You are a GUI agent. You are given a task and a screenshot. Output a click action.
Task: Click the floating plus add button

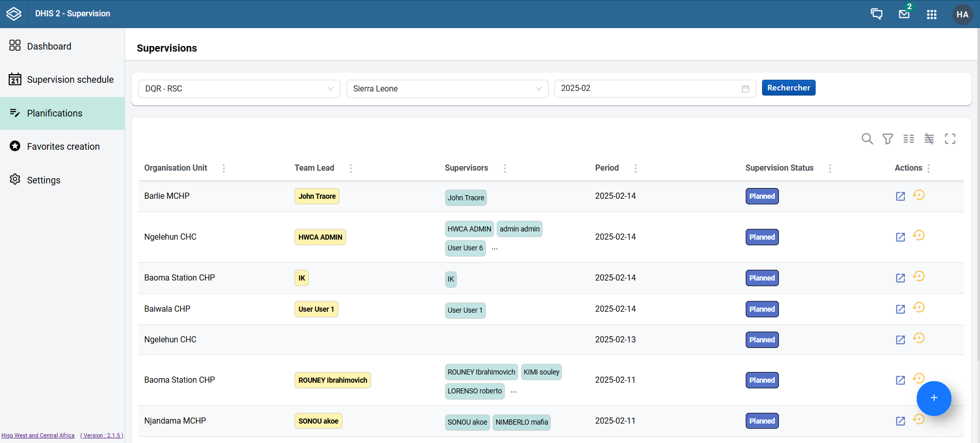pos(934,398)
